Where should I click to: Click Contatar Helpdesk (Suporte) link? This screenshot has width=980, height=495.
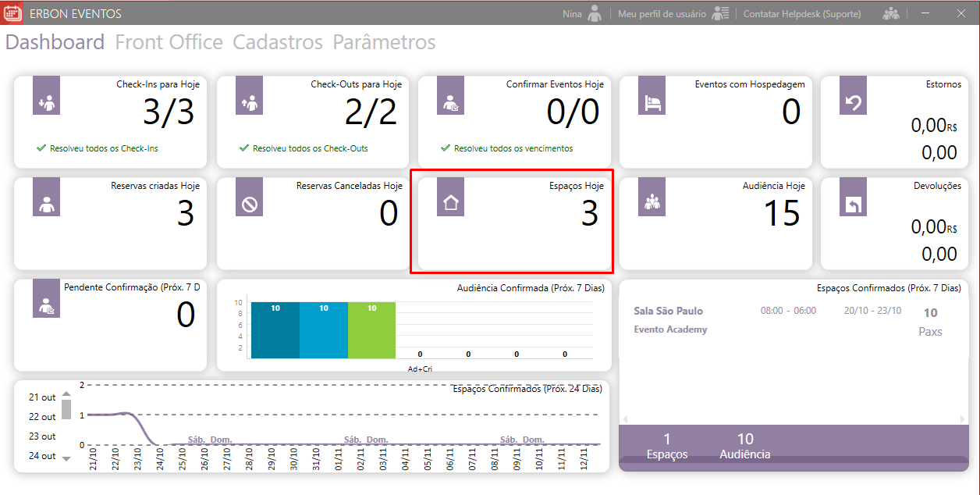coord(802,14)
